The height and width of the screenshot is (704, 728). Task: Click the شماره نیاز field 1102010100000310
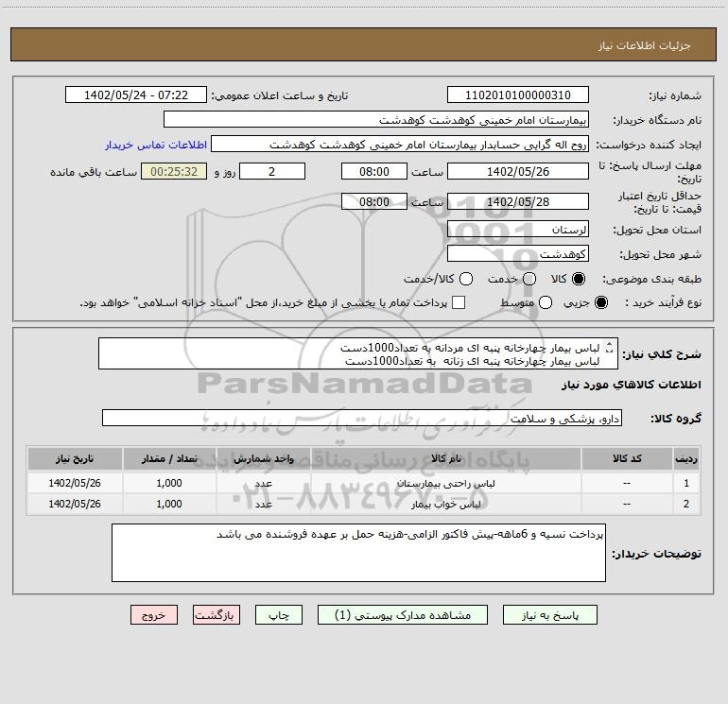coord(518,95)
